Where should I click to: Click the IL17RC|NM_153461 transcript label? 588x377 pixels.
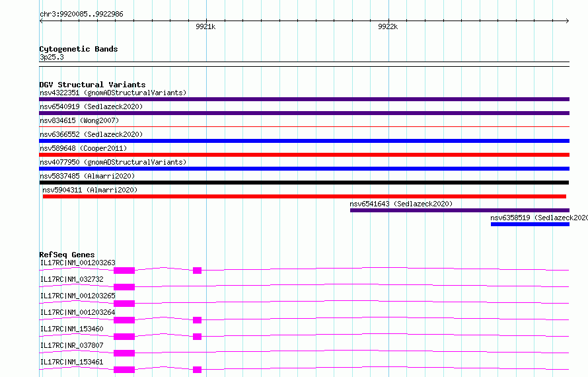(71, 362)
